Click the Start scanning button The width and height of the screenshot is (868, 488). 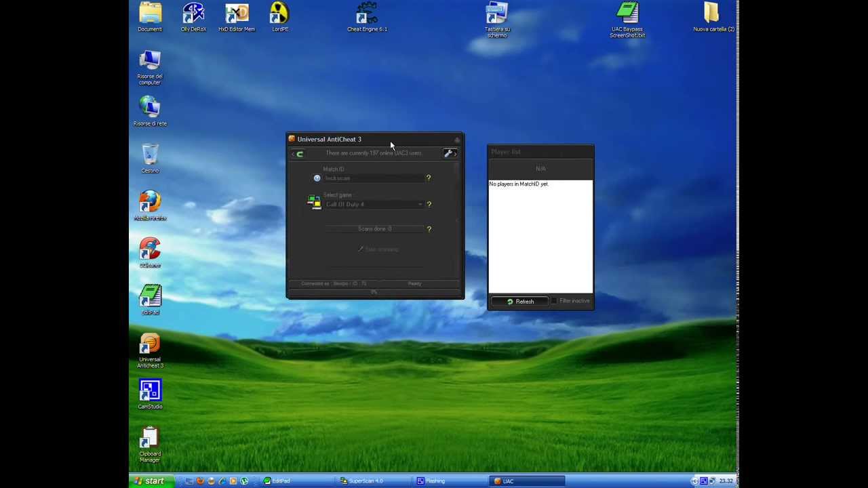[x=378, y=249]
